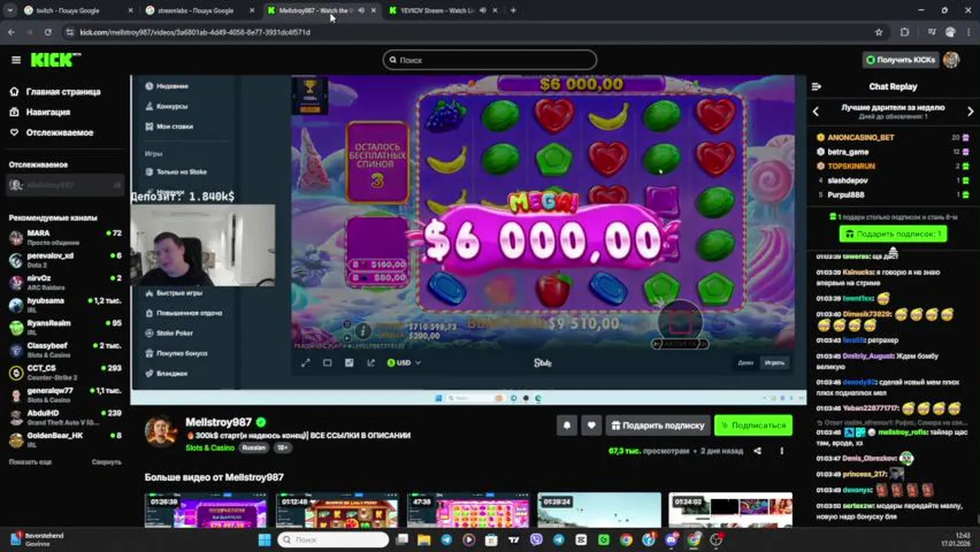The image size is (980, 552).
Task: Open File Explorer from the taskbar
Action: (x=424, y=540)
